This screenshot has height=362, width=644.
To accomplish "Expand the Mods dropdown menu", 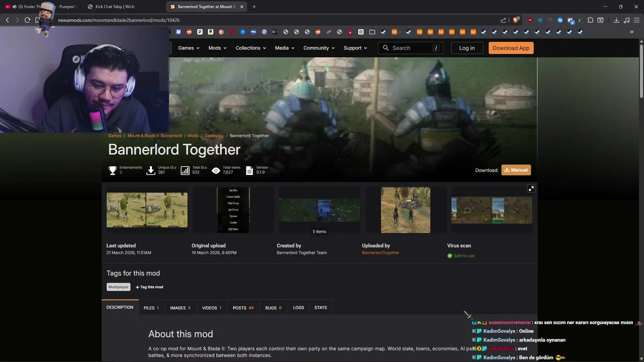I will click(x=217, y=48).
